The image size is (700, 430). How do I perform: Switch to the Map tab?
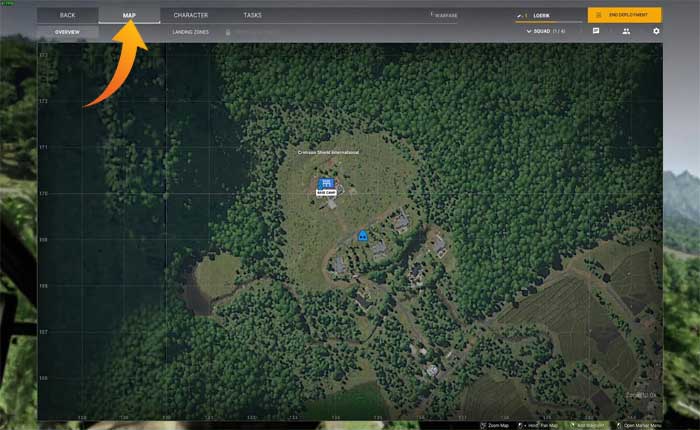tap(129, 15)
